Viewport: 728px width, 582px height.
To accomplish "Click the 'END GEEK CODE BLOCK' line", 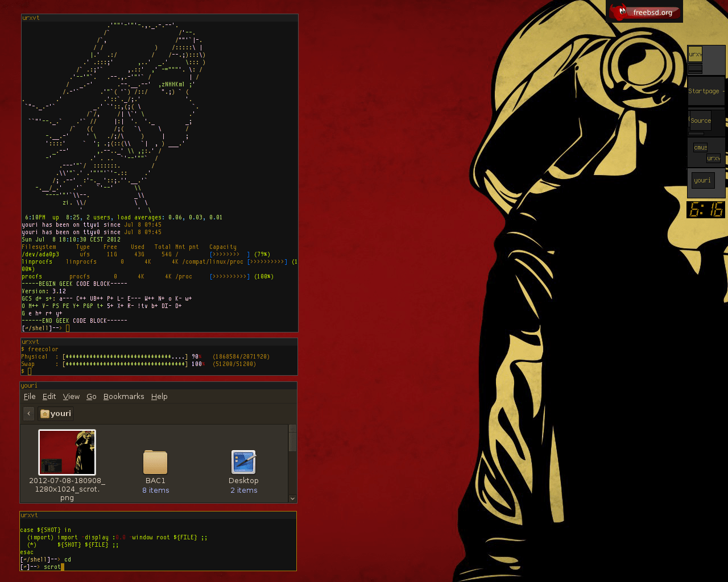I will 75,321.
